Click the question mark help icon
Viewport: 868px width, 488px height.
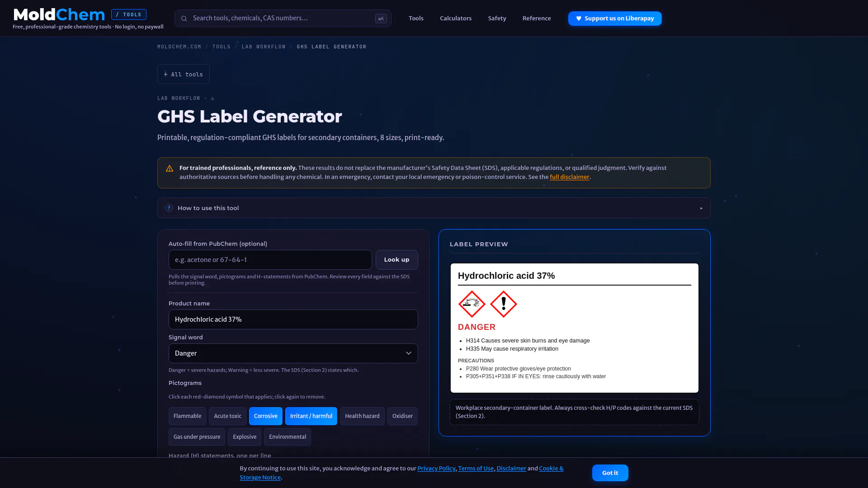click(169, 208)
